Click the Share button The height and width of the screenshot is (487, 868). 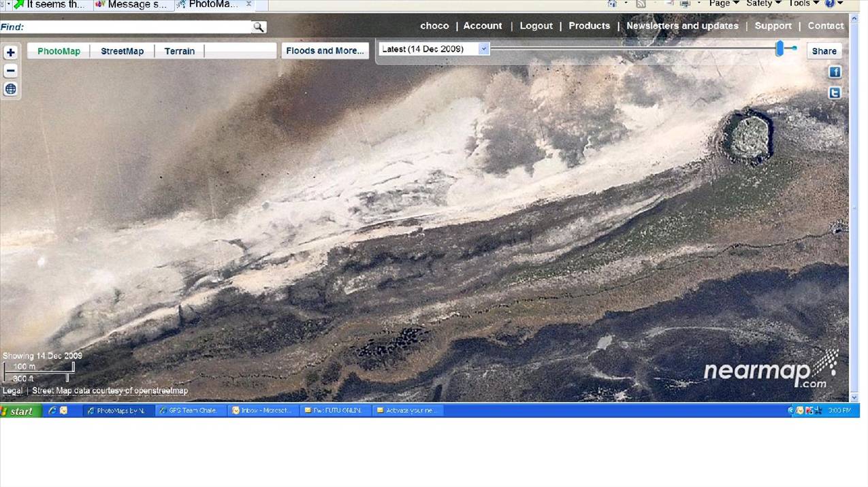(x=824, y=51)
